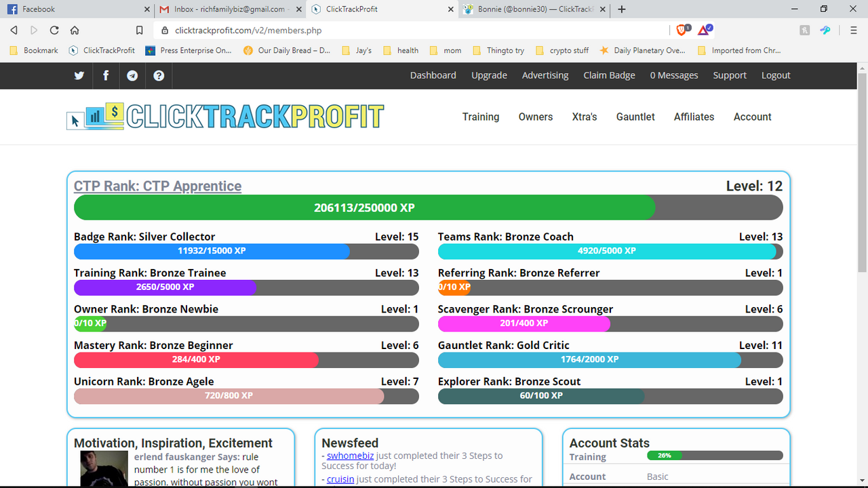Open Our Daily Bread bookmark

tap(287, 50)
